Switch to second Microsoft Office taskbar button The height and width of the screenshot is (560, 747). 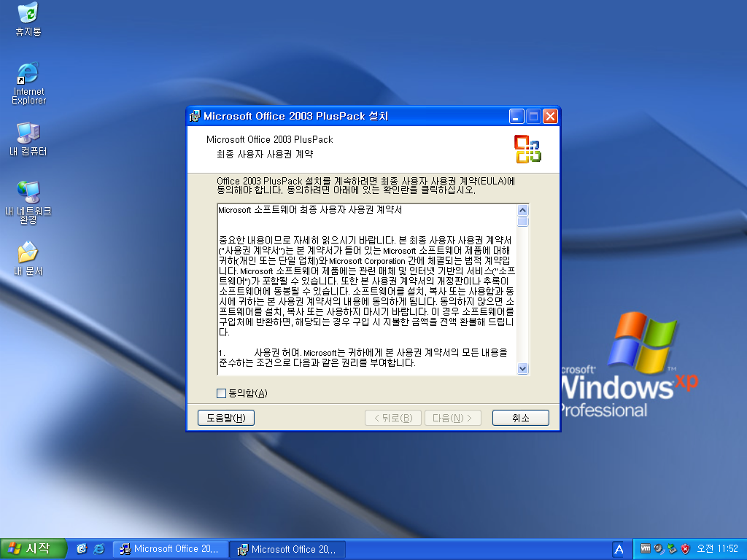click(287, 549)
